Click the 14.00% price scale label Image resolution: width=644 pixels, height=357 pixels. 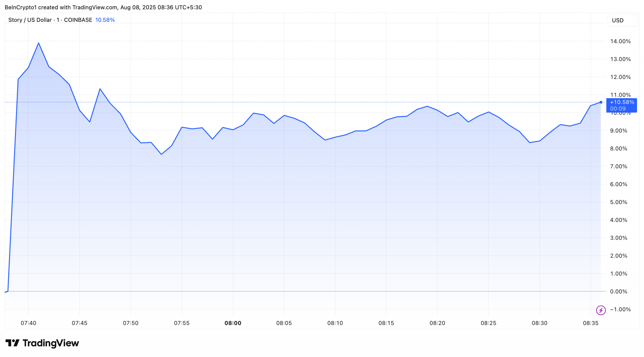coord(620,41)
